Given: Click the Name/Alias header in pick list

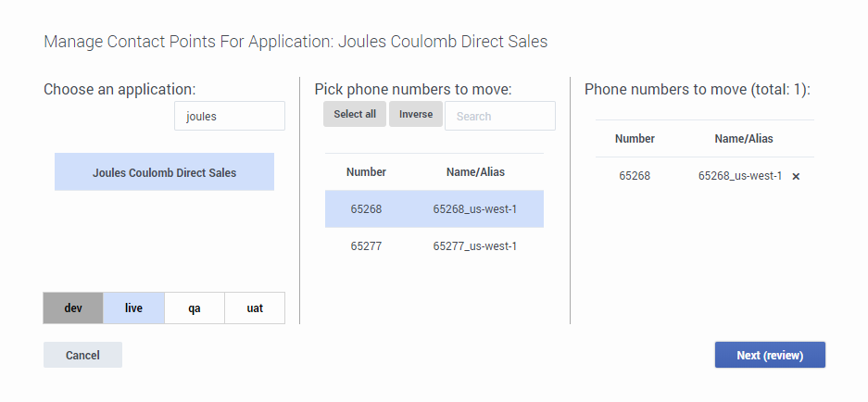Looking at the screenshot, I should (475, 172).
